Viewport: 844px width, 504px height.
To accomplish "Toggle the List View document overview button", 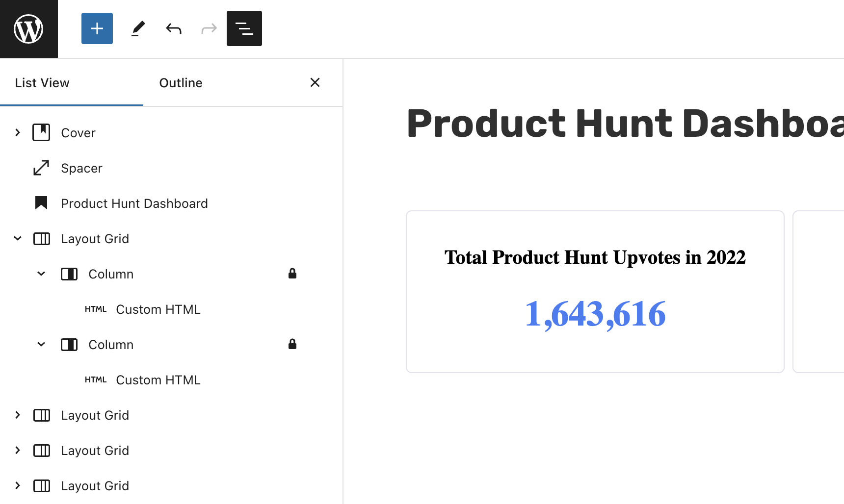I will (x=244, y=28).
